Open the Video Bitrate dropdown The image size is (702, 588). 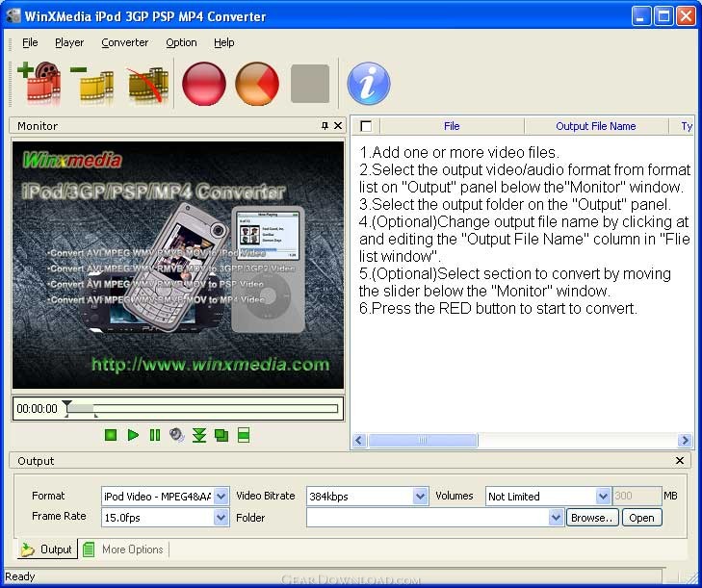click(420, 496)
